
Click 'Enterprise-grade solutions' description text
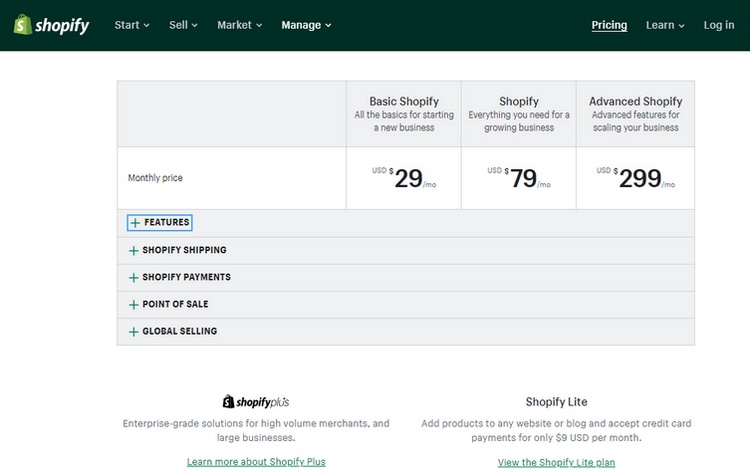click(x=256, y=430)
